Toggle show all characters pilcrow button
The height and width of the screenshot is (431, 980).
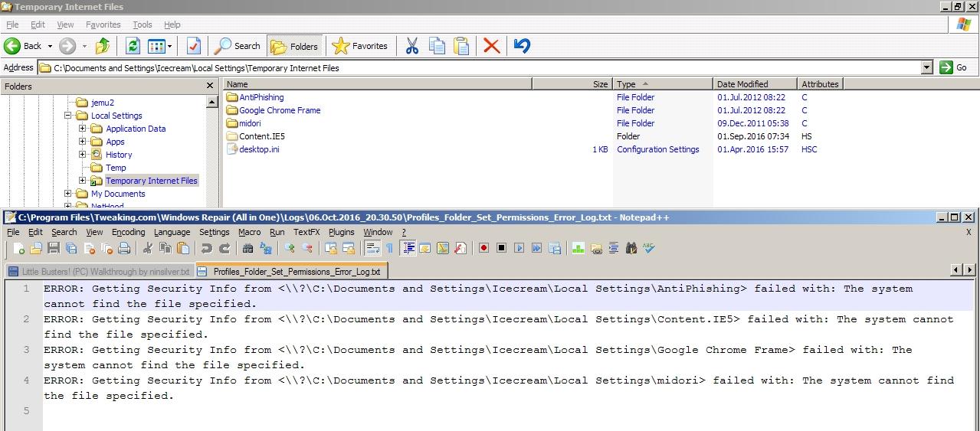389,248
